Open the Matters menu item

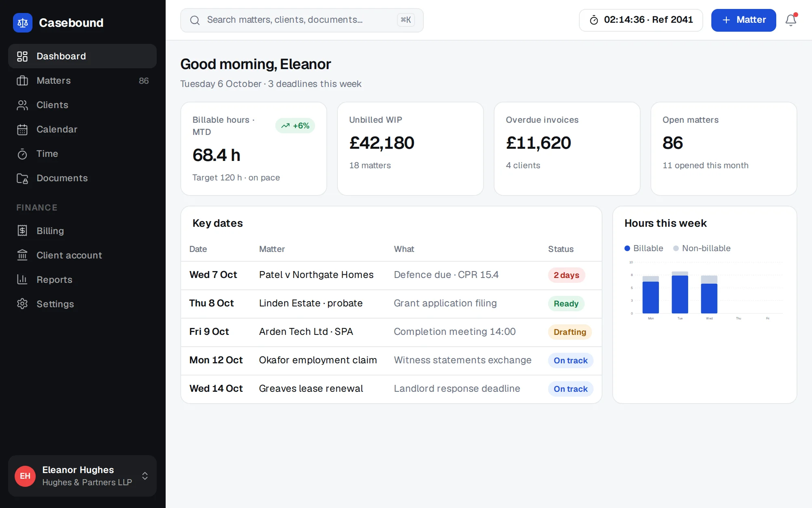[x=82, y=80]
